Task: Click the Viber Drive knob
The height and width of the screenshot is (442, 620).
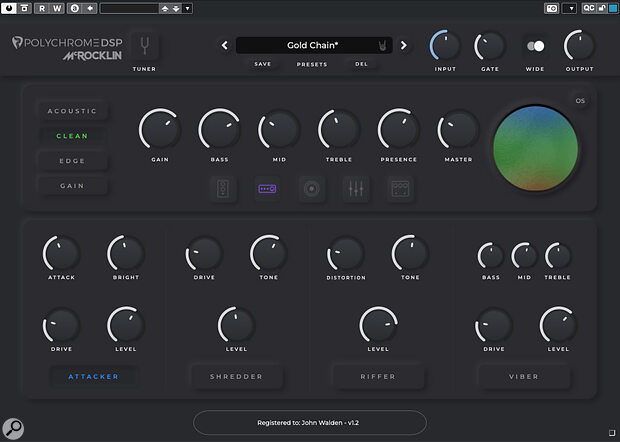Action: coord(493,326)
